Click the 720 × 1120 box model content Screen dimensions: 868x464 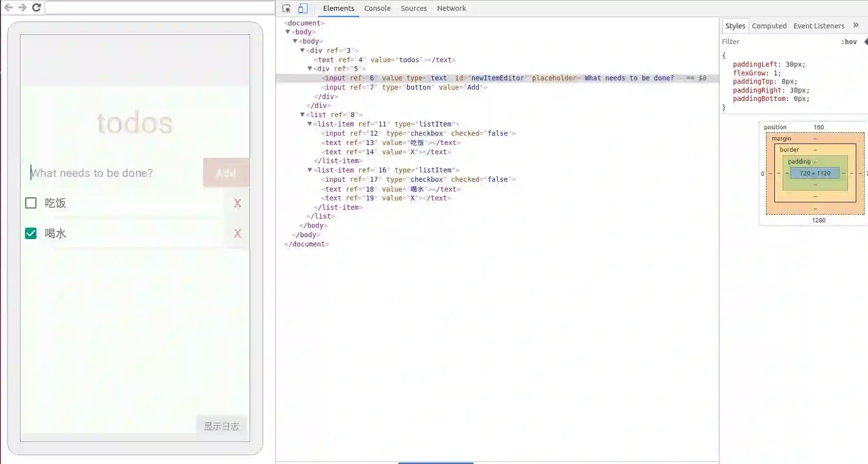click(815, 173)
